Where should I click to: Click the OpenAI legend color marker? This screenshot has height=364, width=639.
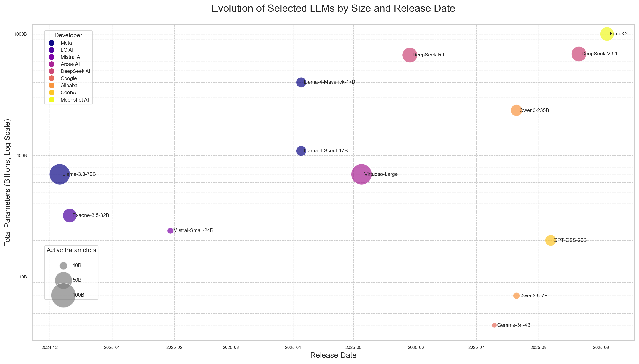click(x=51, y=93)
